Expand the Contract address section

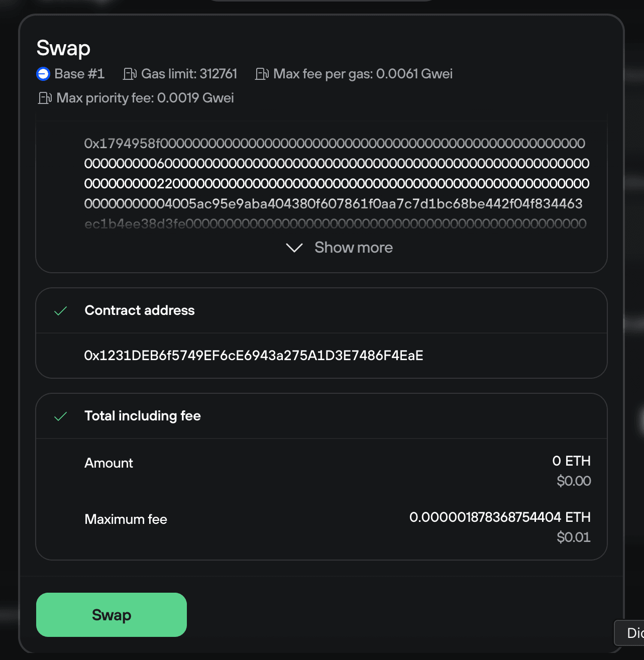[140, 310]
